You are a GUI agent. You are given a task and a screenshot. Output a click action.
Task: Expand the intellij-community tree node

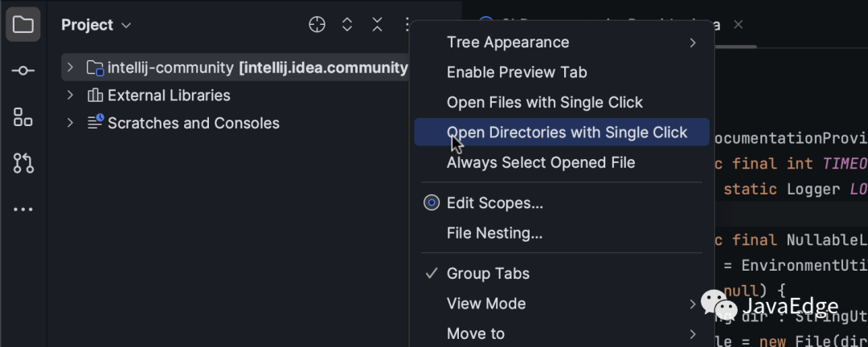pos(70,67)
